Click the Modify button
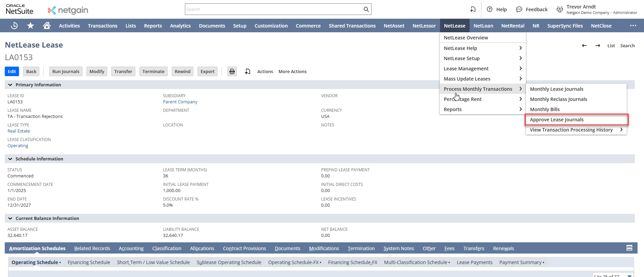Image resolution: width=644 pixels, height=277 pixels. (97, 71)
